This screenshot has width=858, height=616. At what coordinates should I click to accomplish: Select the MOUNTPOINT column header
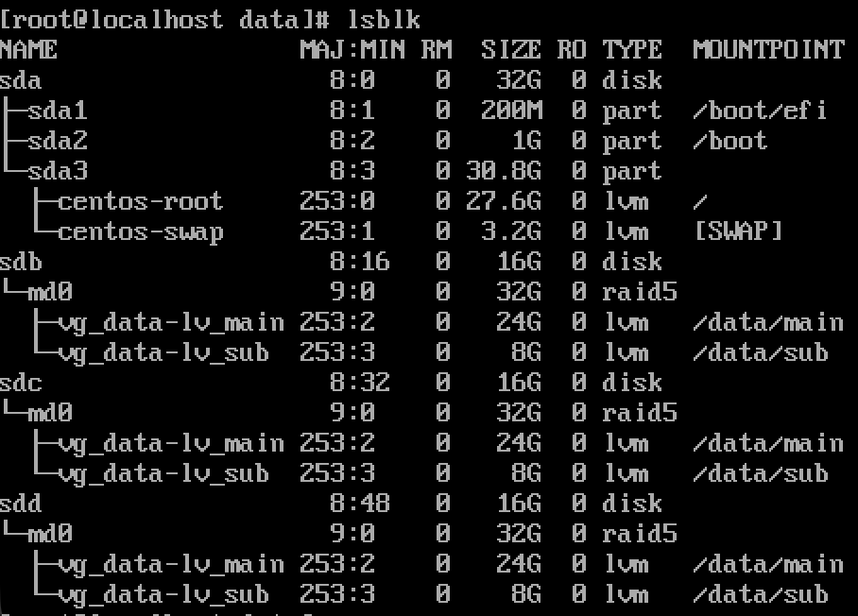click(768, 49)
